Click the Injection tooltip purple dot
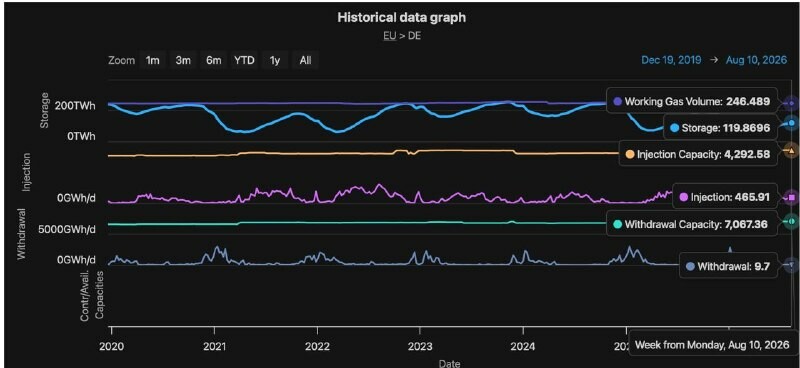This screenshot has width=800, height=368. click(x=684, y=197)
